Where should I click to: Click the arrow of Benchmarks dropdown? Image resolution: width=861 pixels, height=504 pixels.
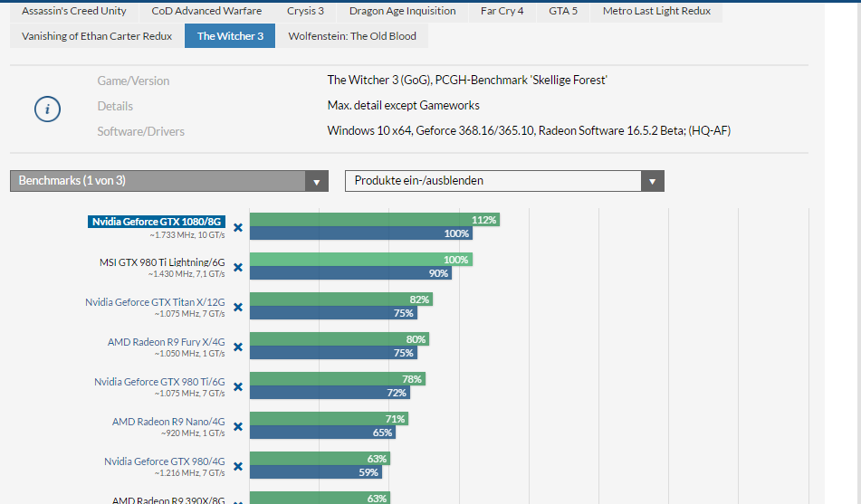316,181
